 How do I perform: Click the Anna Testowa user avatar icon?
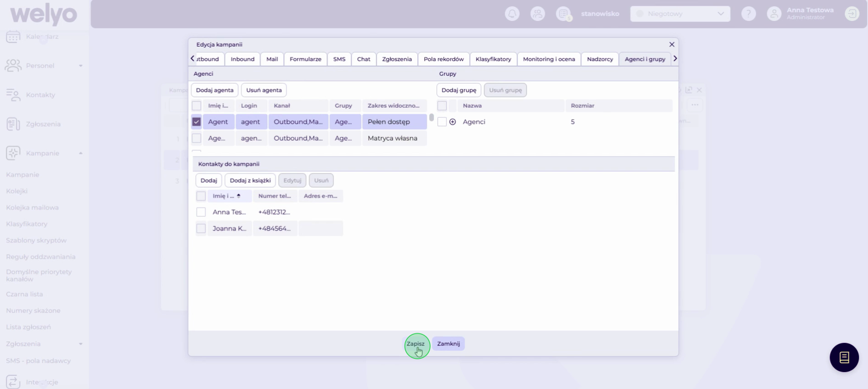[x=774, y=14]
